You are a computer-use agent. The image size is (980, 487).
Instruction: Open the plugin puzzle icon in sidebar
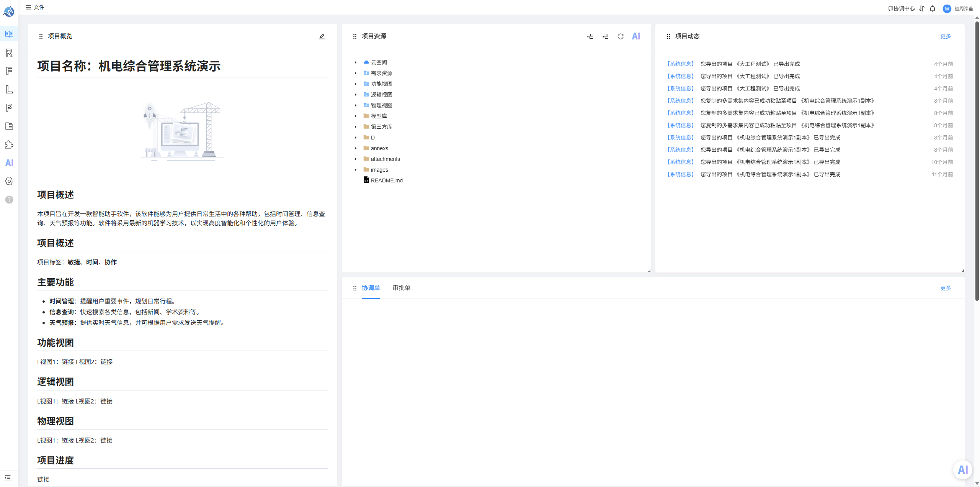[x=9, y=144]
